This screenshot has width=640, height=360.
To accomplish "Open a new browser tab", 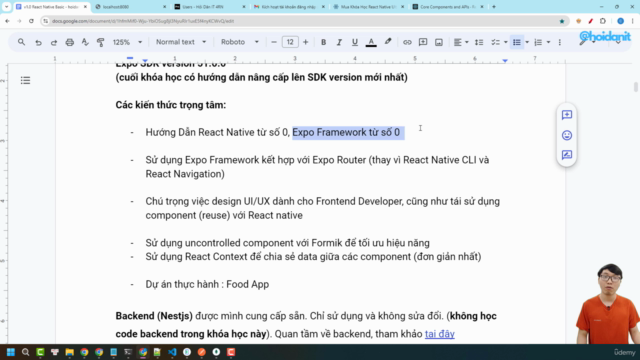I will click(494, 7).
